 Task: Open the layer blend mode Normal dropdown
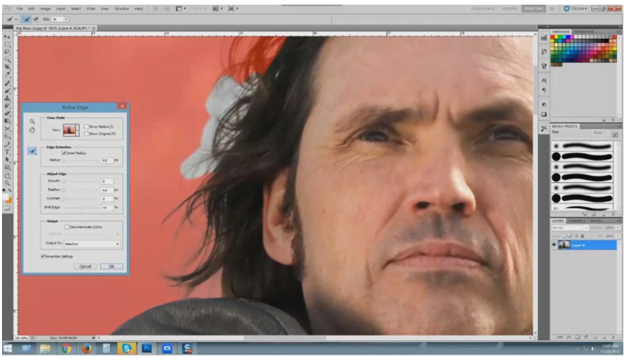[x=569, y=228]
